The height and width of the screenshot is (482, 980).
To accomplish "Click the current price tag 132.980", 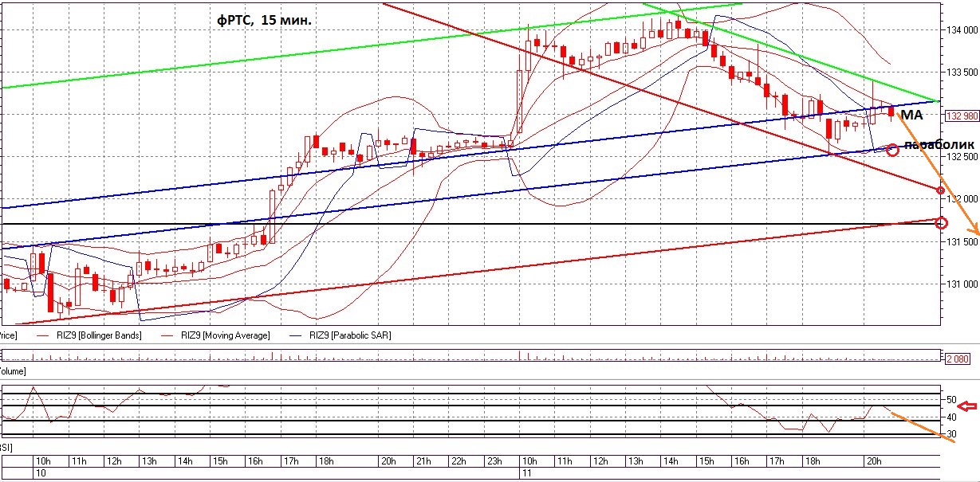I will pos(960,116).
